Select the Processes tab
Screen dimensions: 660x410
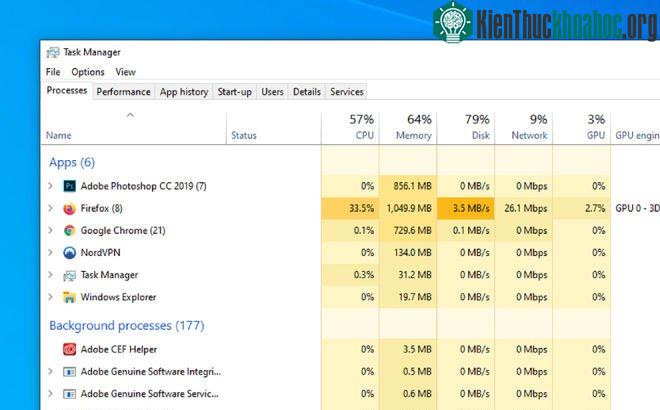(x=67, y=91)
